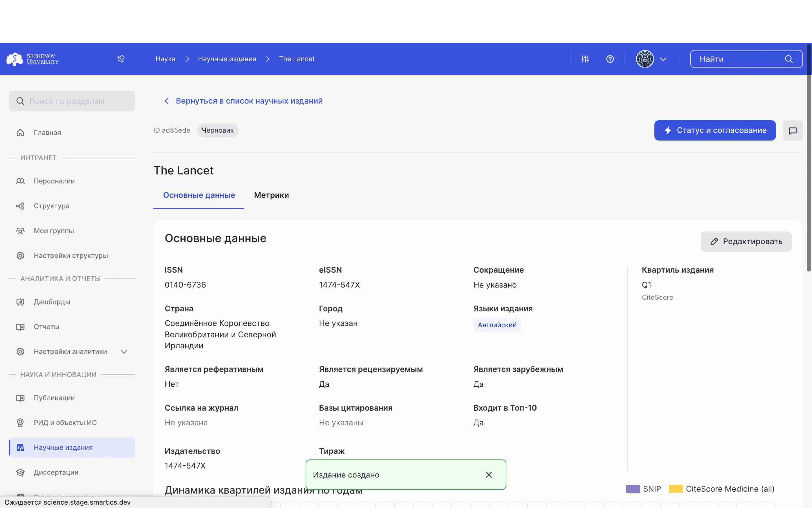This screenshot has width=812, height=508.
Task: Open Публикации in the sidebar
Action: (72, 398)
